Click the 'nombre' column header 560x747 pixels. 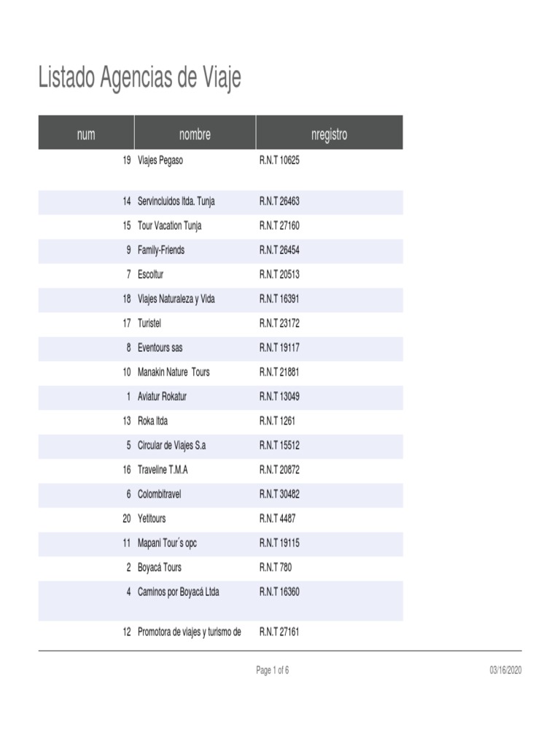click(195, 134)
